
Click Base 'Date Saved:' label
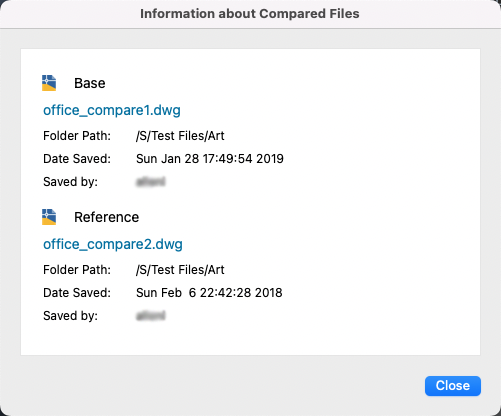click(77, 159)
